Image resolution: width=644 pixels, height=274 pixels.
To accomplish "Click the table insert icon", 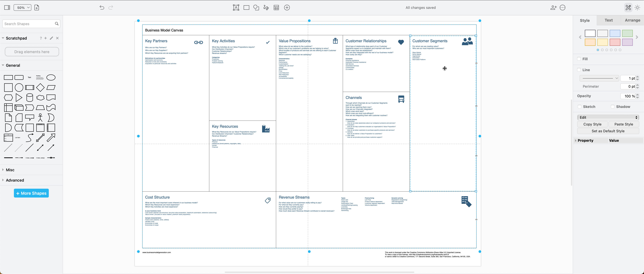I will (277, 7).
